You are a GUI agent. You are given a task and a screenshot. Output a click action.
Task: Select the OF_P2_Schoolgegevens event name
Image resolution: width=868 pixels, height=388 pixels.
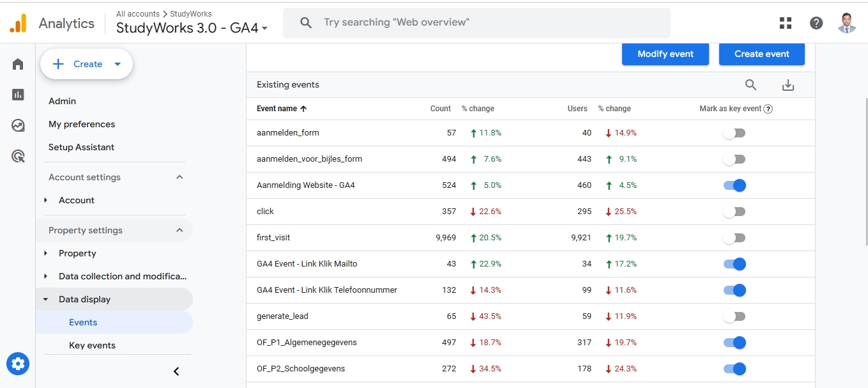click(x=301, y=369)
